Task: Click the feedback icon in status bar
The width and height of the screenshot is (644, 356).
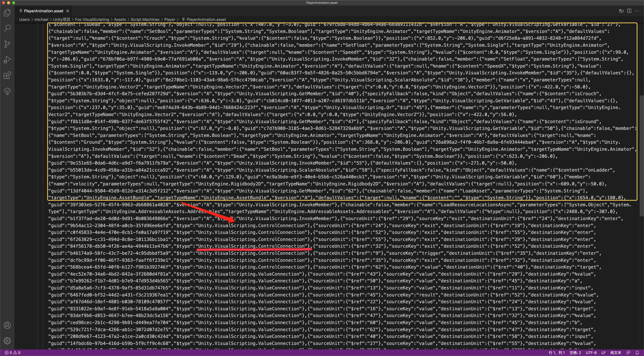Action: pos(628,353)
